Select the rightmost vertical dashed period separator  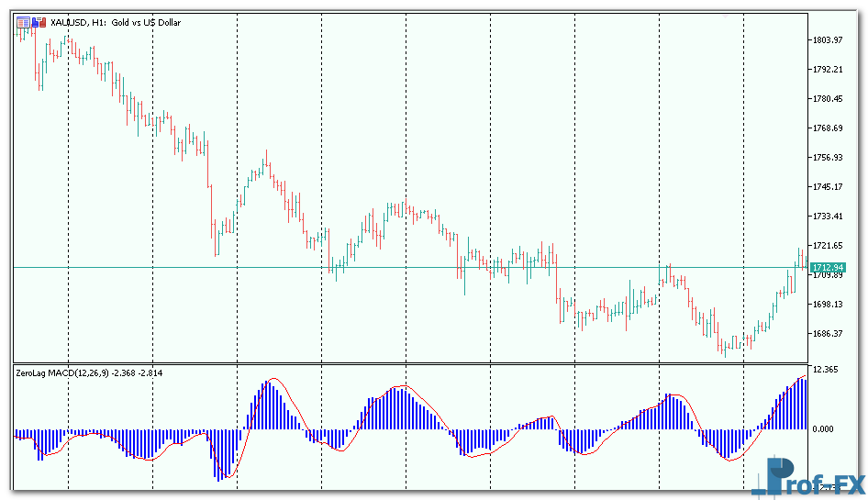tap(743, 229)
